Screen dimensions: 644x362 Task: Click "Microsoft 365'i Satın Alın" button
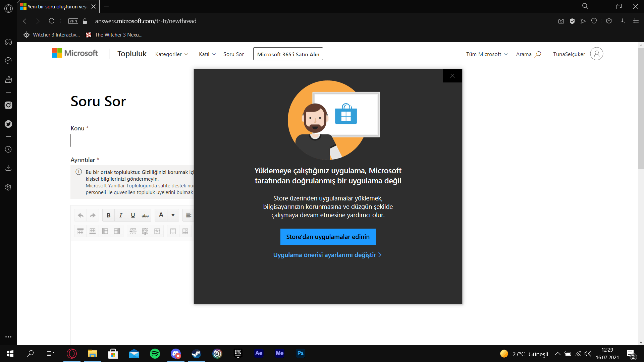(288, 54)
